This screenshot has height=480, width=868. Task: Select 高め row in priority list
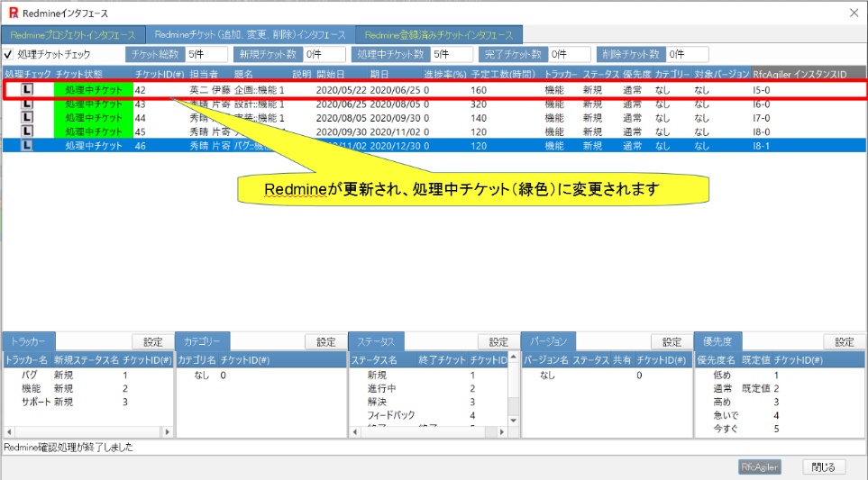click(x=780, y=402)
